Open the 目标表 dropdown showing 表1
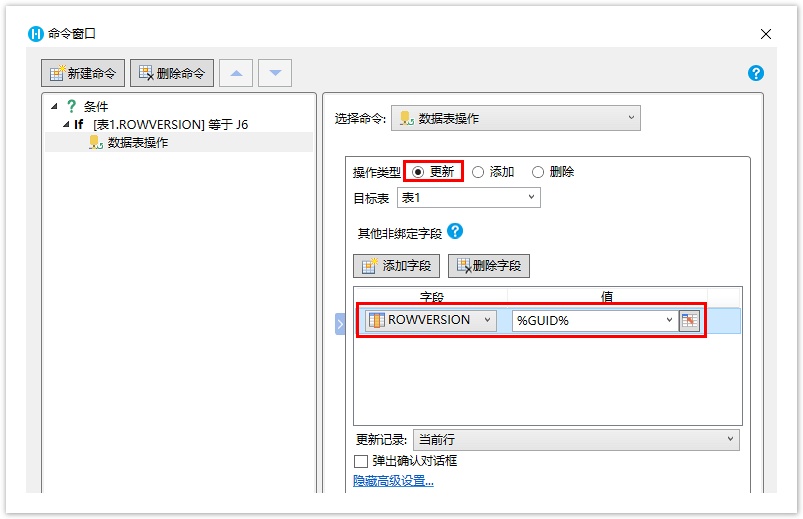Screen dimensions: 803x519 tap(469, 198)
